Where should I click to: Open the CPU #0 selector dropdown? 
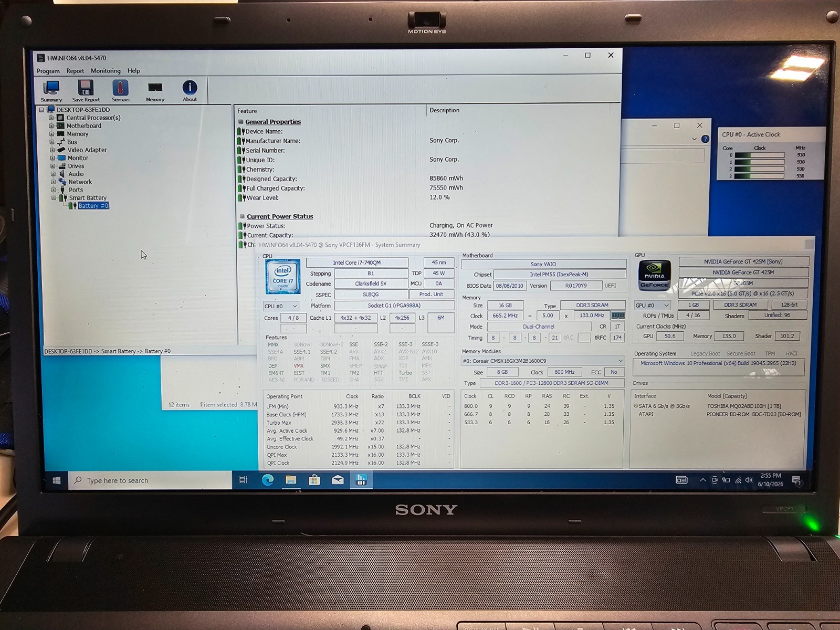pos(281,306)
